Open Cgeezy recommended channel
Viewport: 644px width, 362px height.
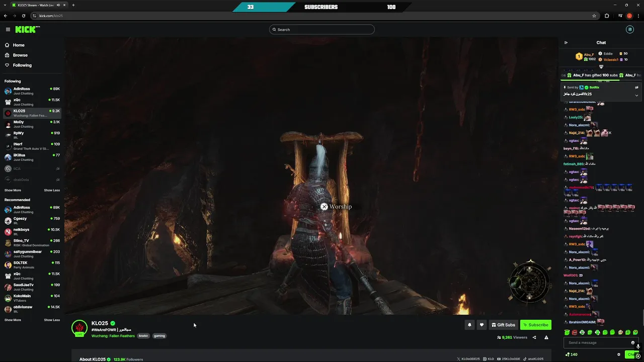click(x=32, y=221)
